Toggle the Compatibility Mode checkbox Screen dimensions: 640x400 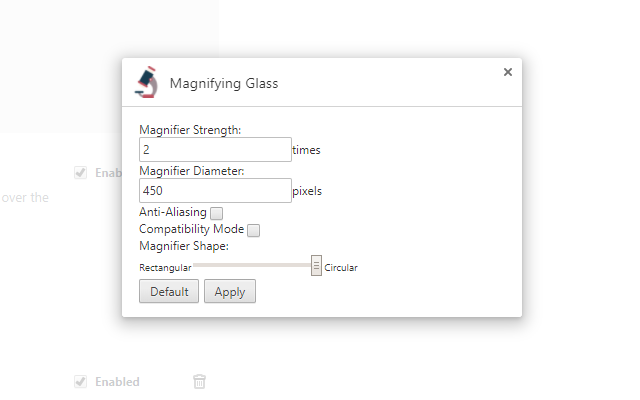[253, 230]
